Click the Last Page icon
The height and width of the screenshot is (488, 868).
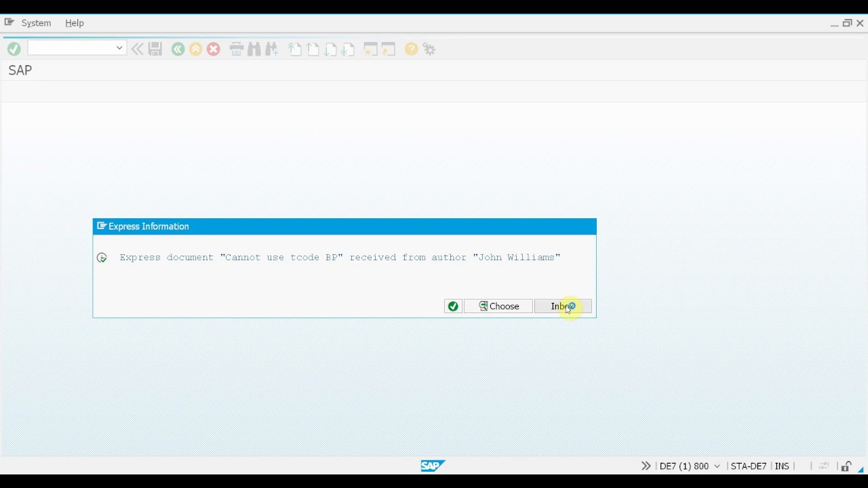click(348, 49)
